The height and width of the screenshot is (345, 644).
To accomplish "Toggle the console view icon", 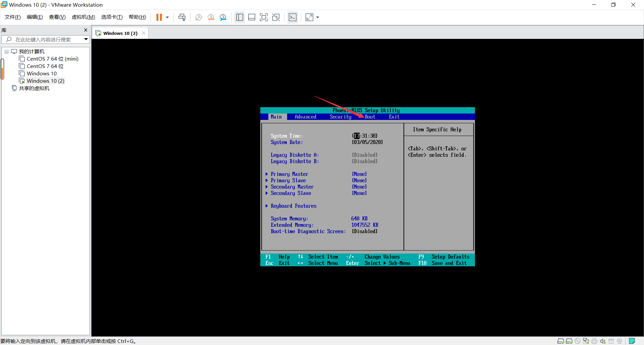I will (x=293, y=17).
